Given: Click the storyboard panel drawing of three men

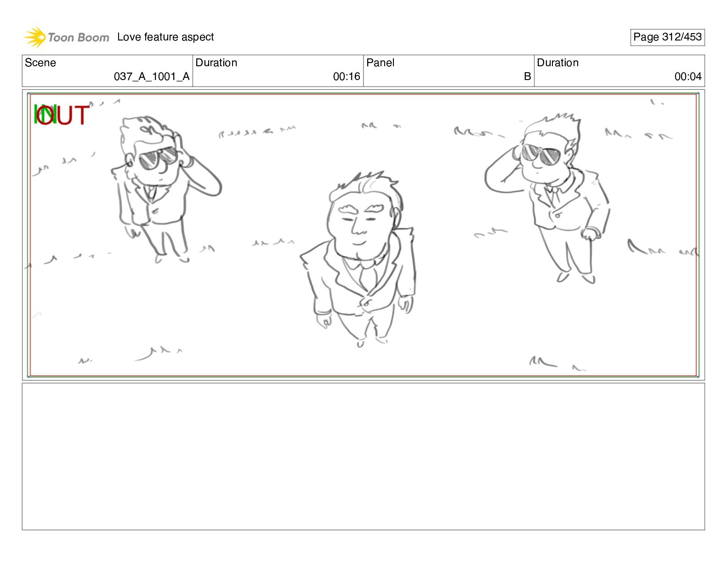Looking at the screenshot, I should (363, 235).
